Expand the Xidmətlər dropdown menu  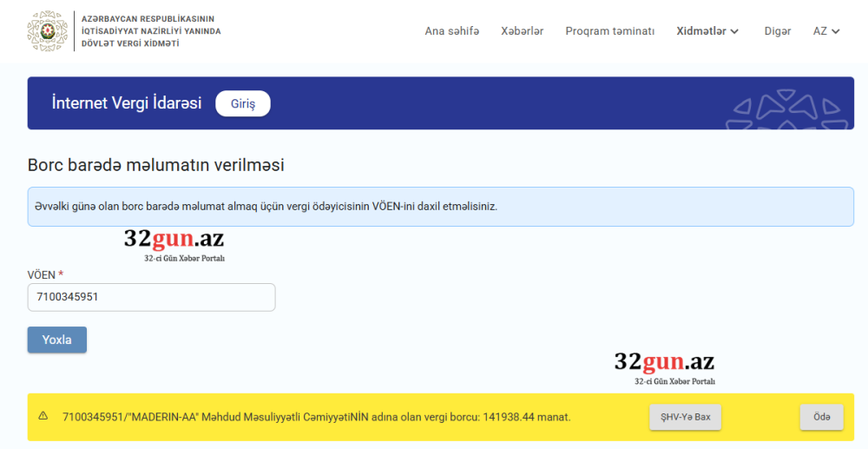[x=707, y=31]
